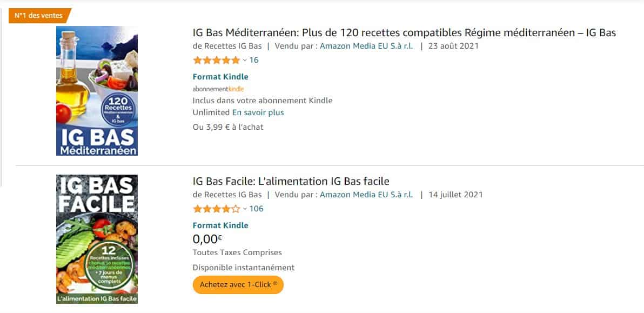The height and width of the screenshot is (313, 644).
Task: Expand the ratings breakdown next to 106 reviews
Action: pos(244,208)
